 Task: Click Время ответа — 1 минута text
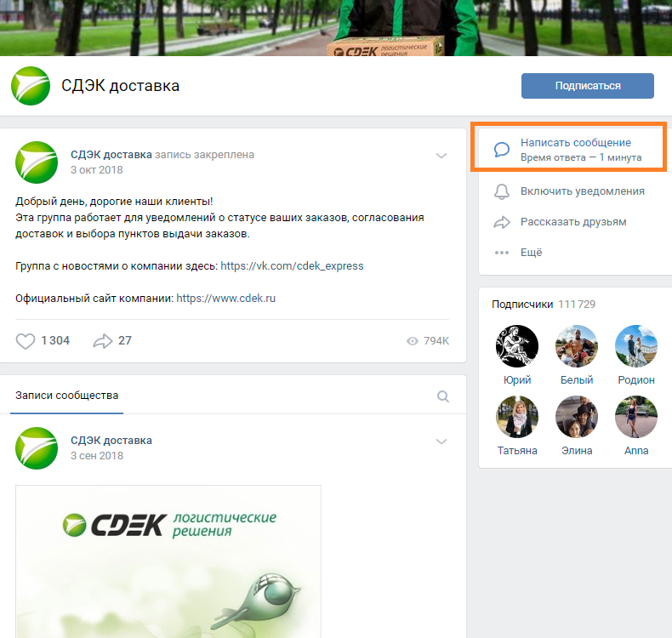pyautogui.click(x=581, y=157)
